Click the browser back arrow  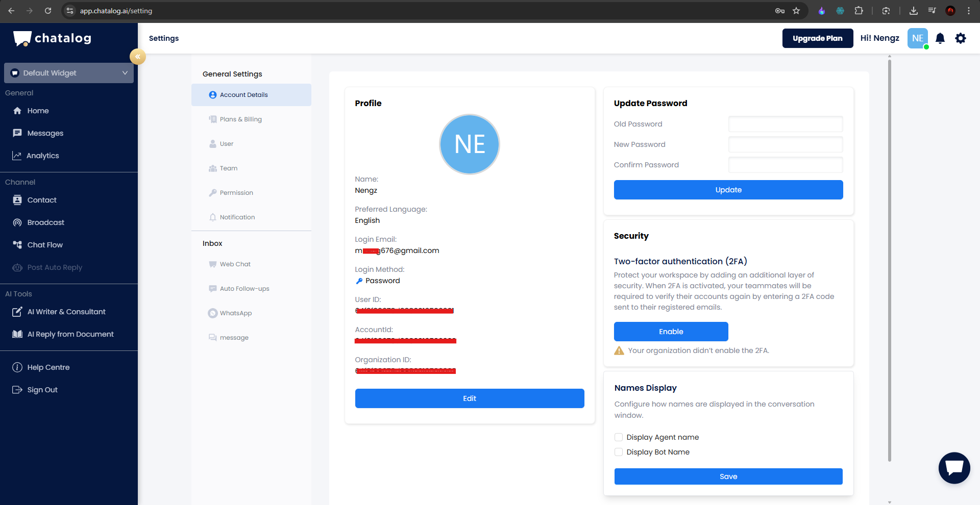pyautogui.click(x=11, y=11)
